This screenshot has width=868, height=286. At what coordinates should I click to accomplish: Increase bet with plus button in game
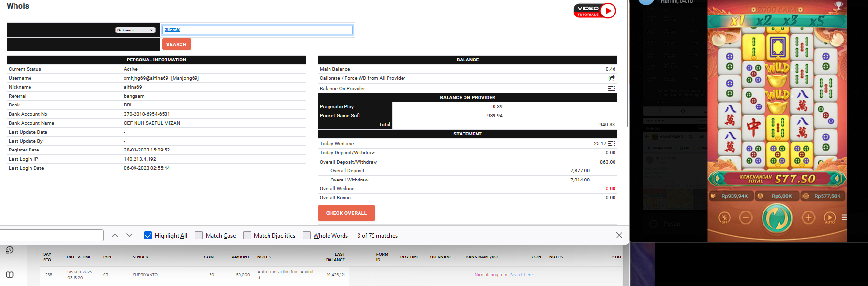pos(808,218)
